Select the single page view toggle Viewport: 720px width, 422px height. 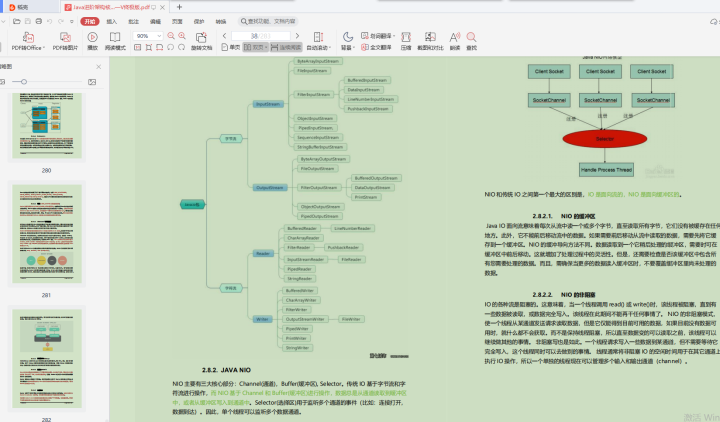(x=231, y=47)
